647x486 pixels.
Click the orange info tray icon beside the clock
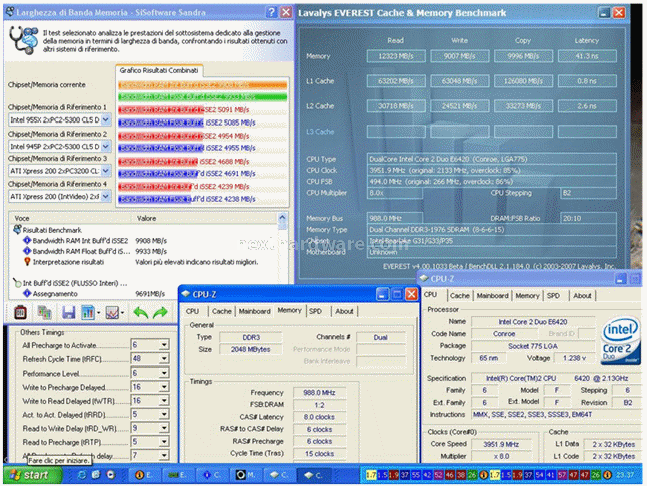pos(607,475)
